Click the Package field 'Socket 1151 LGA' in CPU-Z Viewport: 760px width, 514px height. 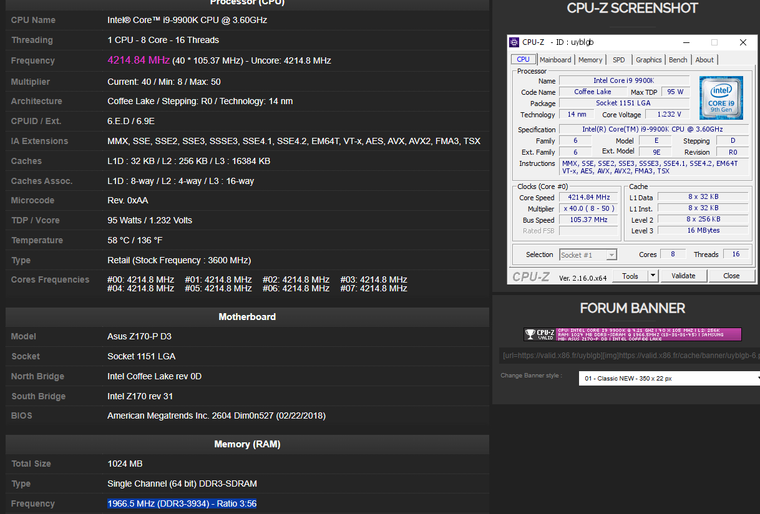coord(624,103)
